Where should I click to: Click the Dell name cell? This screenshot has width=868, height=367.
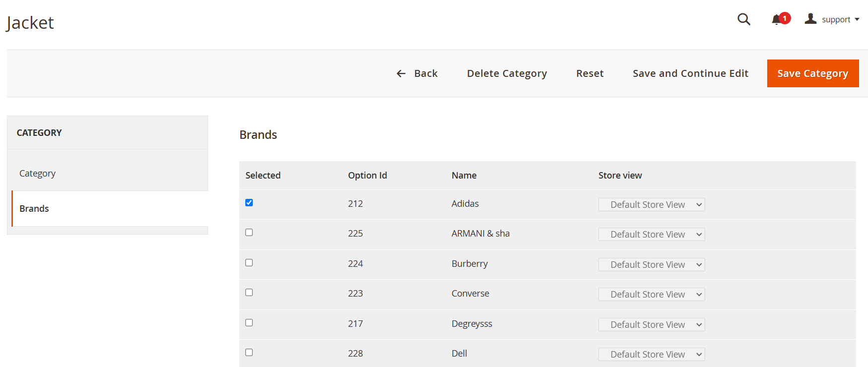pos(459,354)
